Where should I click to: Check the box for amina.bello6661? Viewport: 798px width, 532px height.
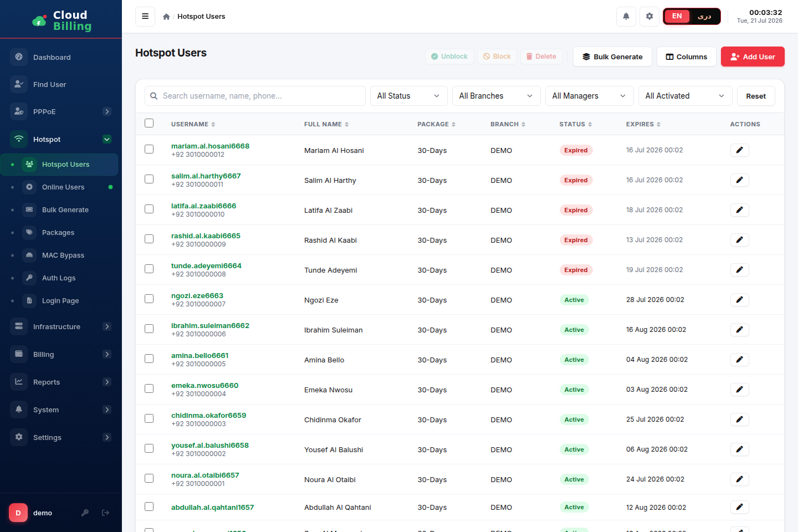click(149, 359)
